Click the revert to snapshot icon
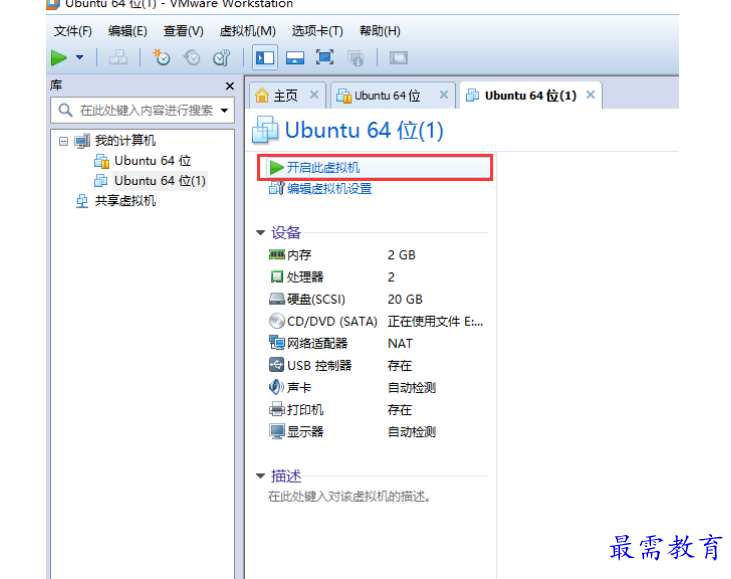The width and height of the screenshot is (731, 579). click(192, 58)
